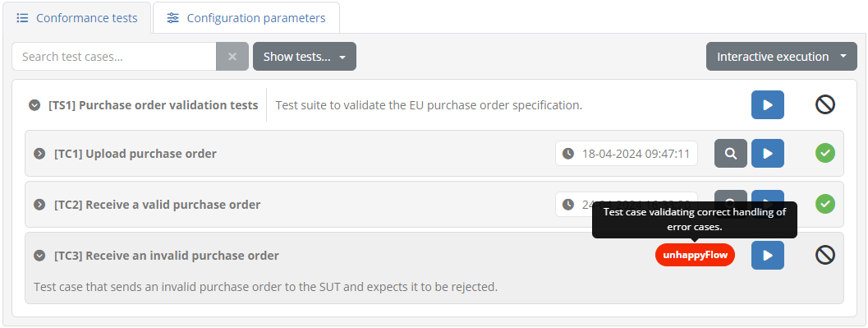Expand the TC1 Upload purchase order row
This screenshot has height=328, width=868.
[39, 154]
